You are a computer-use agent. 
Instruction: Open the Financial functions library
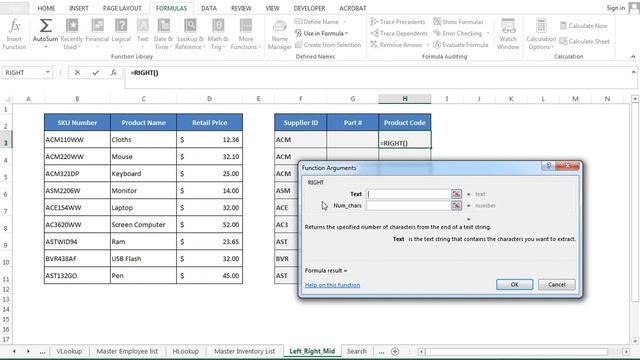coord(97,34)
